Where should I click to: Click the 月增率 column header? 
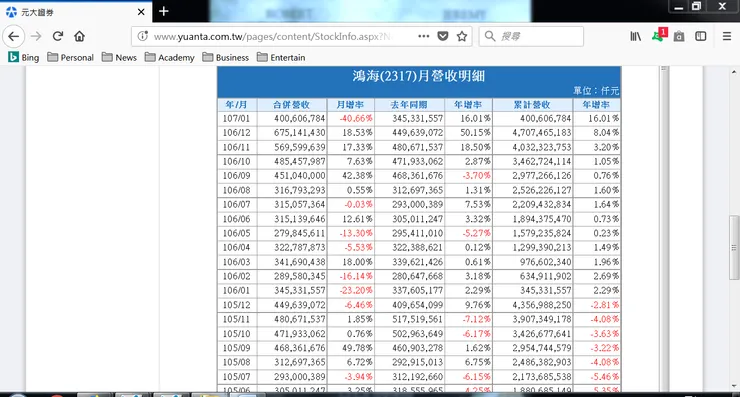[351, 105]
